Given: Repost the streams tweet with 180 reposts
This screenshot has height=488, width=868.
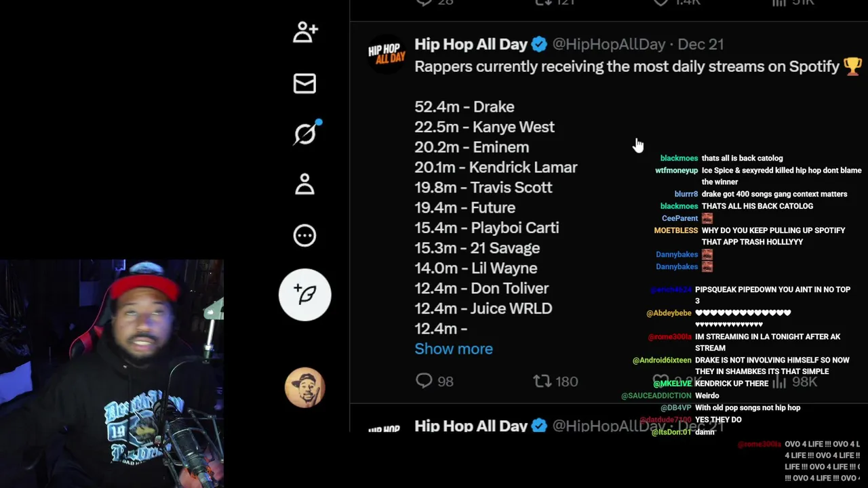Looking at the screenshot, I should [x=555, y=381].
